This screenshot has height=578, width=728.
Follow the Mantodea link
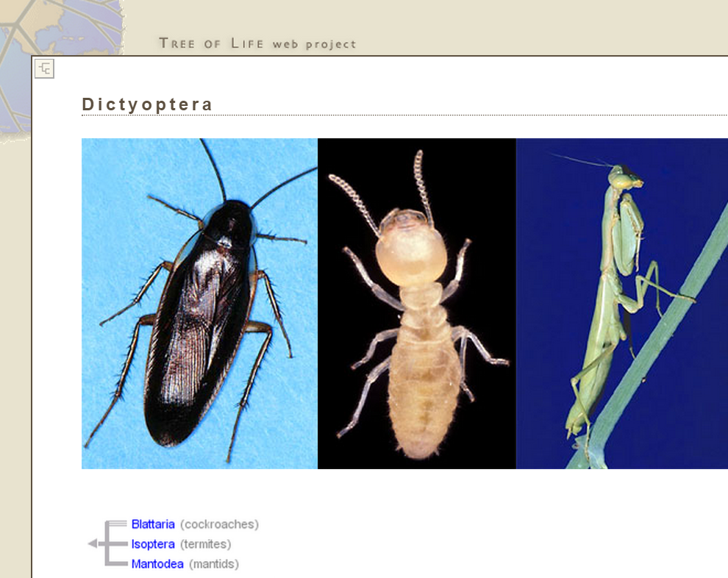157,564
